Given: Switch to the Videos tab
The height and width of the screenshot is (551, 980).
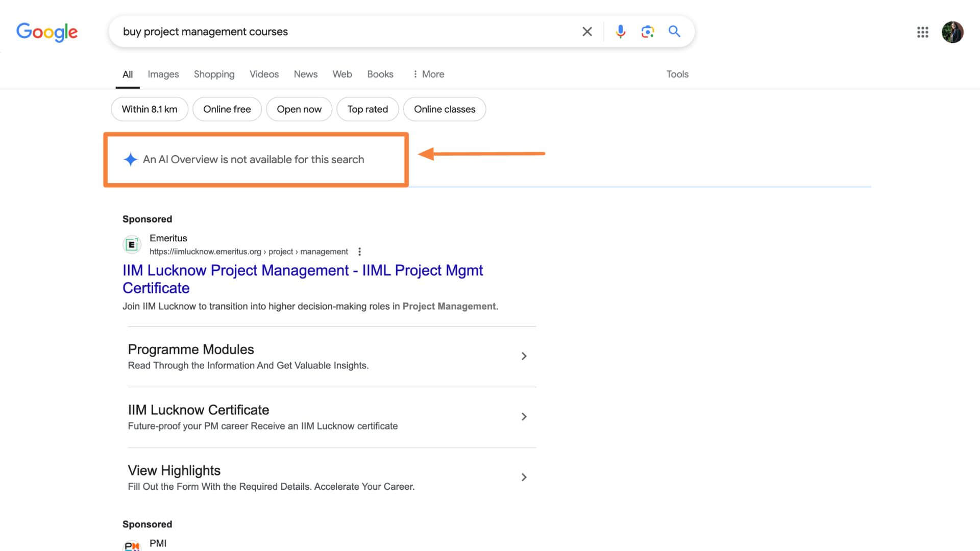Looking at the screenshot, I should [264, 74].
